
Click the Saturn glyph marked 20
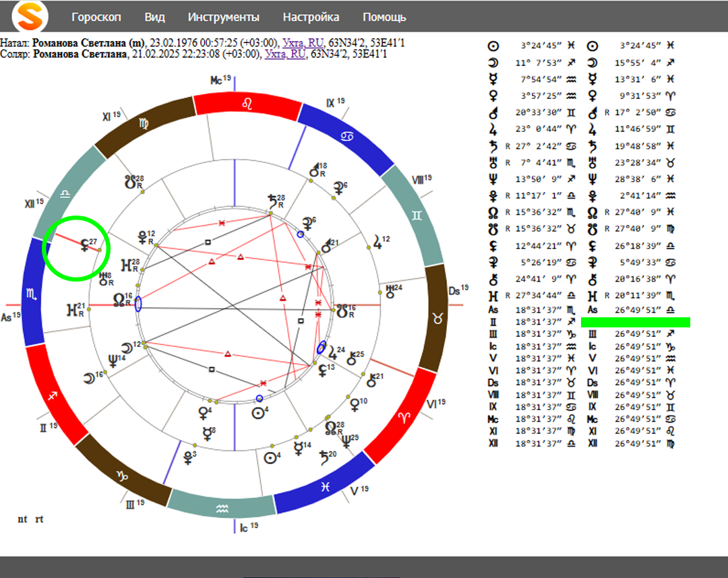(324, 458)
